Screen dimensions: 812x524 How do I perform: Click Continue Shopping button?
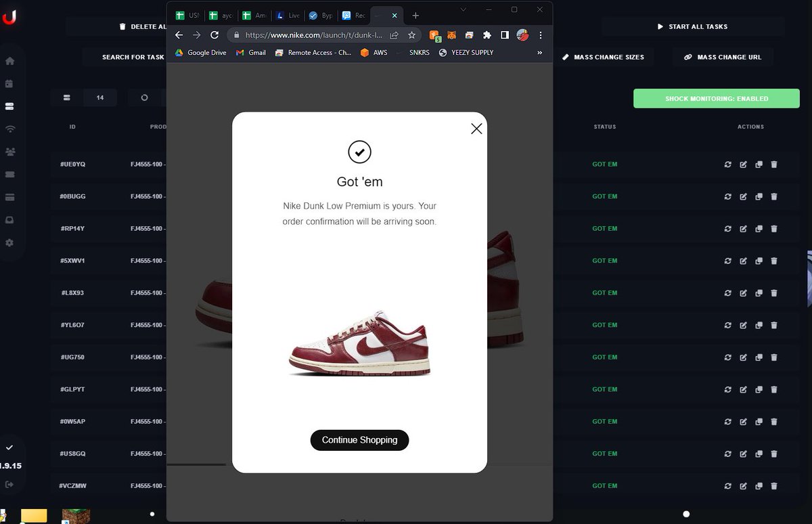tap(359, 440)
